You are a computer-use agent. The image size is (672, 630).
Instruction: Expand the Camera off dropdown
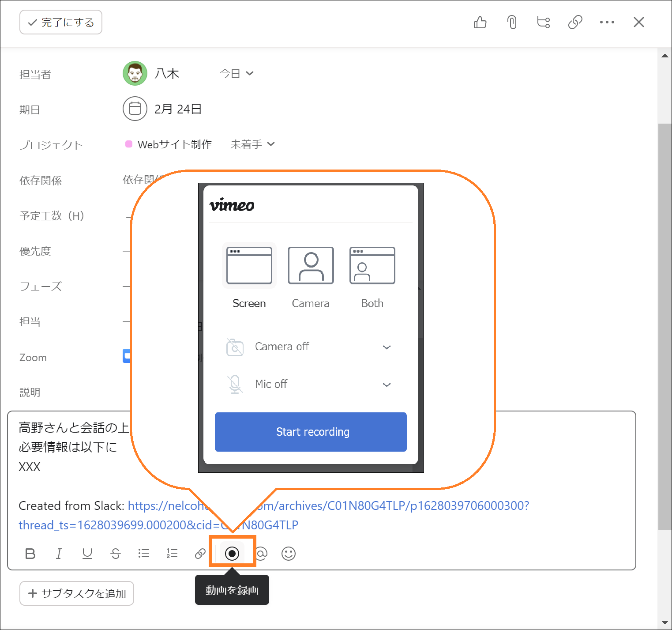pyautogui.click(x=387, y=347)
